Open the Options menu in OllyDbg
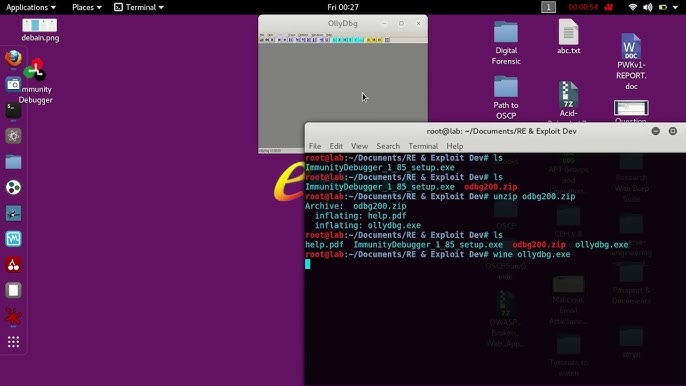Screen dimensions: 686x386 303,35
